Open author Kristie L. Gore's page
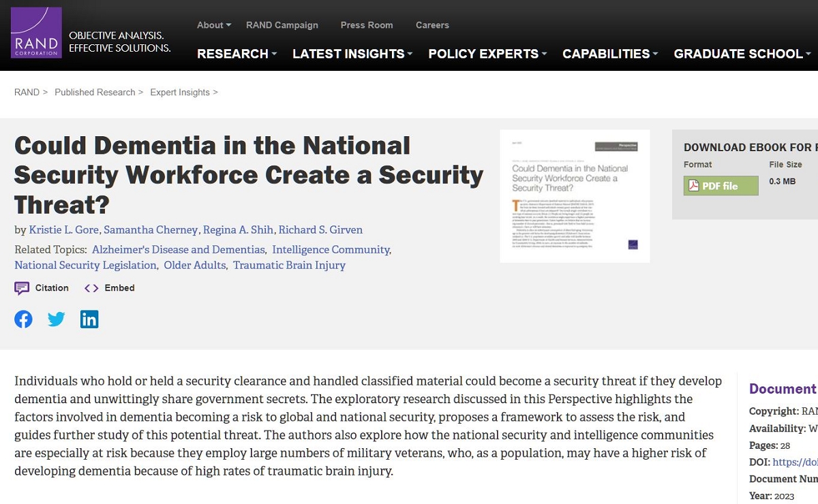This screenshot has height=504, width=818. [65, 230]
